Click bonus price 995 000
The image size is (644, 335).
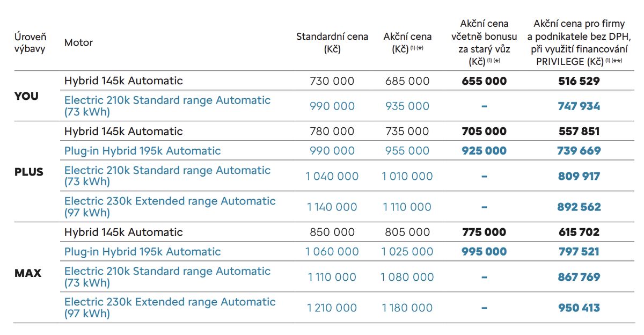(484, 252)
